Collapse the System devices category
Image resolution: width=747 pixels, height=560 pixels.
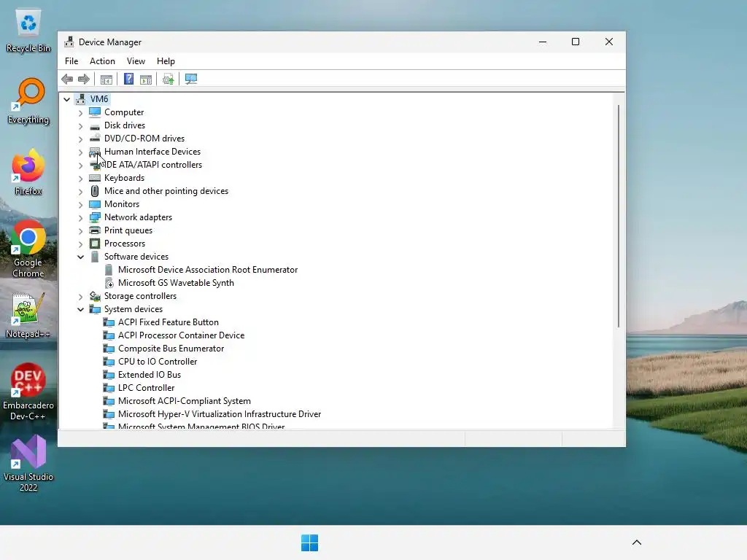[x=80, y=309]
